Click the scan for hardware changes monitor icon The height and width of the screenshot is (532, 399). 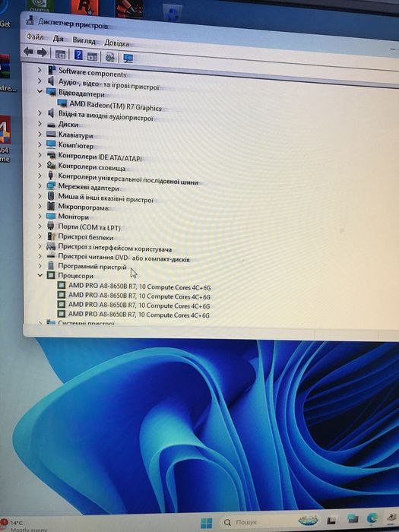pyautogui.click(x=128, y=59)
